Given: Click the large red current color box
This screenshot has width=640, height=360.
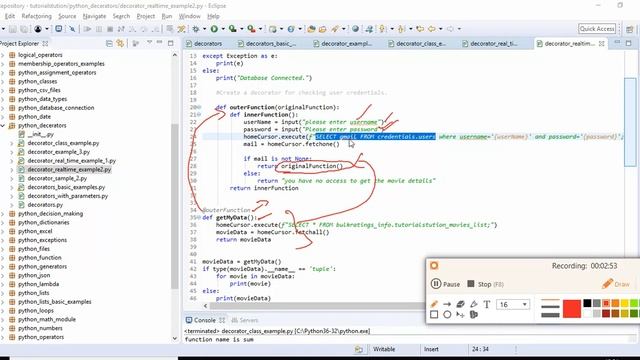Looking at the screenshot, I should (x=571, y=308).
